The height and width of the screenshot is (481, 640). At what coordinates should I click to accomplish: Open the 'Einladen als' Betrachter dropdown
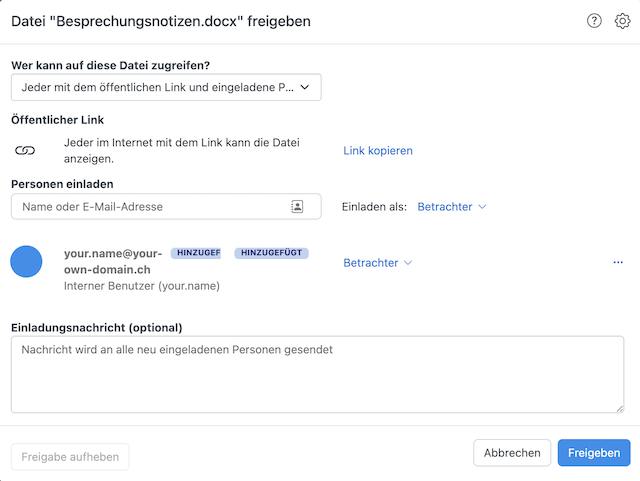tap(451, 207)
